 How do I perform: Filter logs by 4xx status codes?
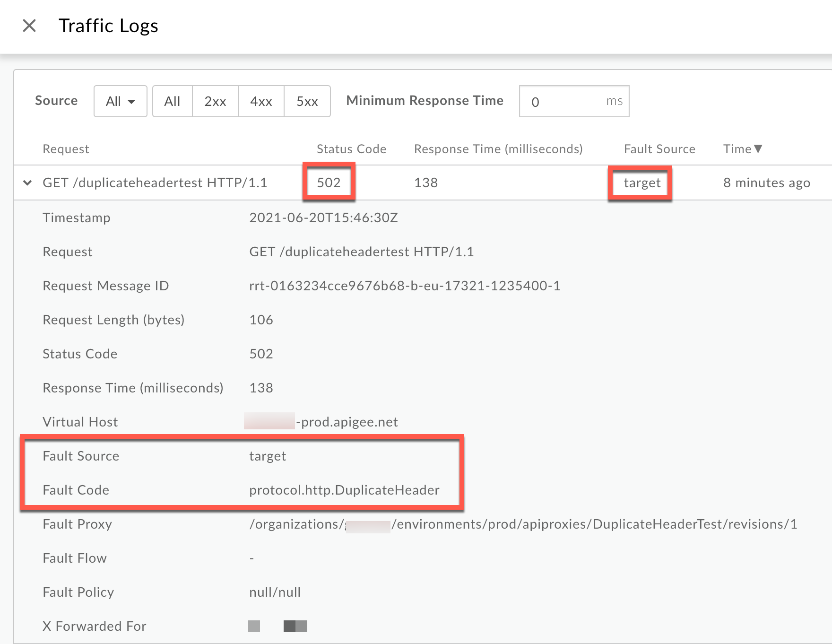(x=261, y=101)
